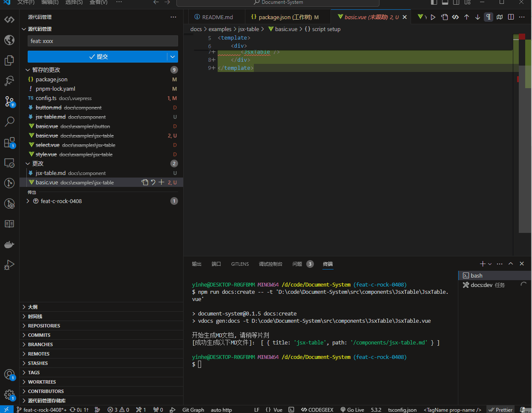Toggle whitespace display pilcrow button
The width and height of the screenshot is (532, 413).
489,17
